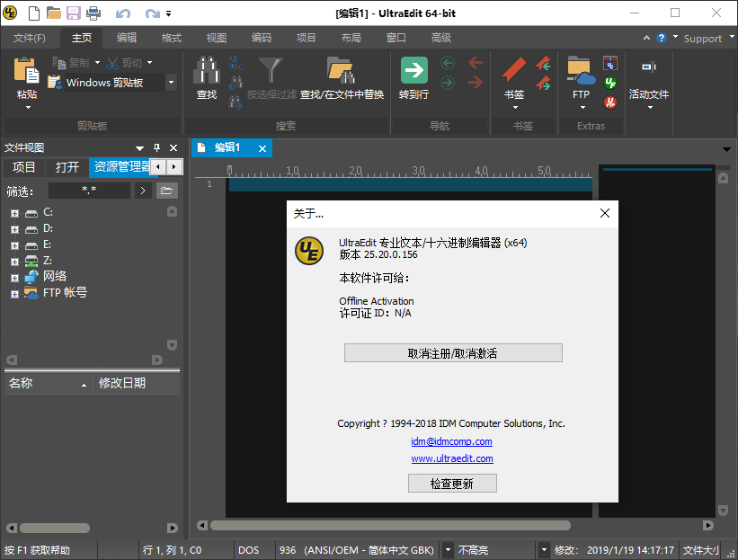Click the blue help question mark icon

click(x=662, y=38)
